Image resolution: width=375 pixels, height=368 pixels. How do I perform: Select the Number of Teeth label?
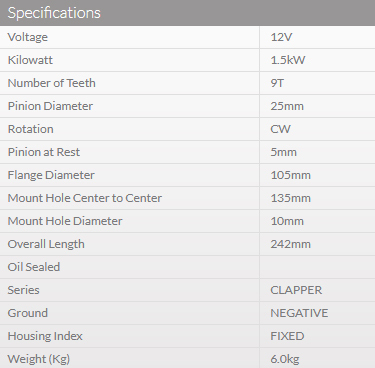[52, 83]
